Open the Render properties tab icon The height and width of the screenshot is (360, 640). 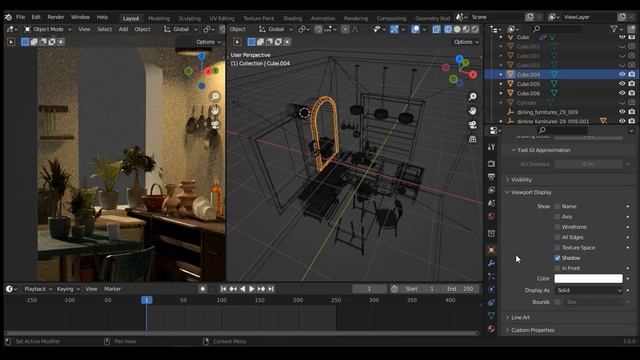point(491,164)
